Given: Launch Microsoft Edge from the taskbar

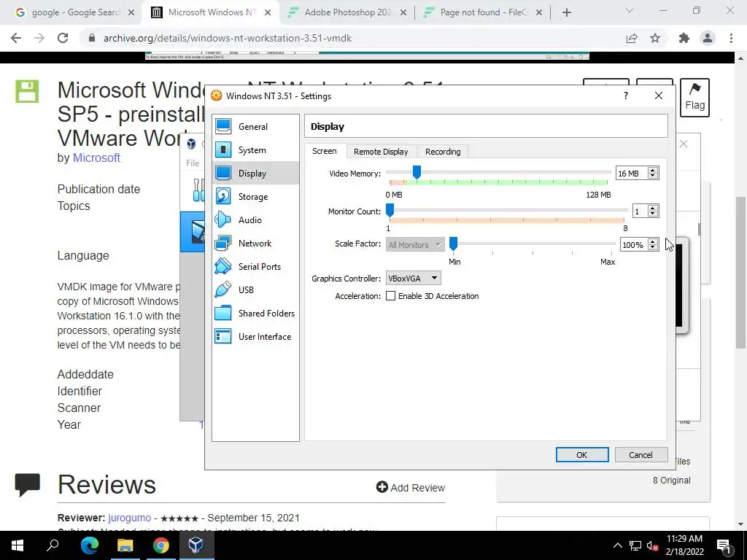Looking at the screenshot, I should click(90, 545).
